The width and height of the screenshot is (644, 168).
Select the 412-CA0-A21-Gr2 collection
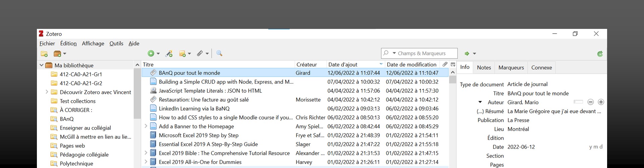[x=81, y=83]
